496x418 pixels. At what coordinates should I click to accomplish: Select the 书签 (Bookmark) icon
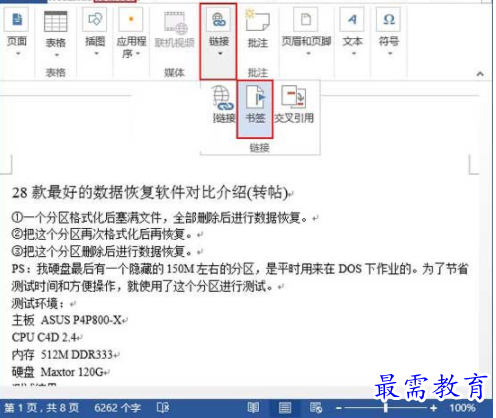point(255,97)
